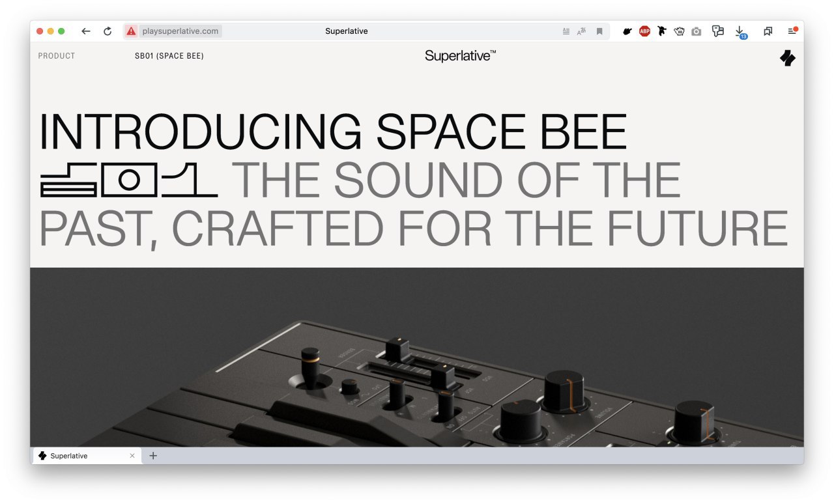Click the INTRODUCING SPACE BEE headline

tap(333, 132)
